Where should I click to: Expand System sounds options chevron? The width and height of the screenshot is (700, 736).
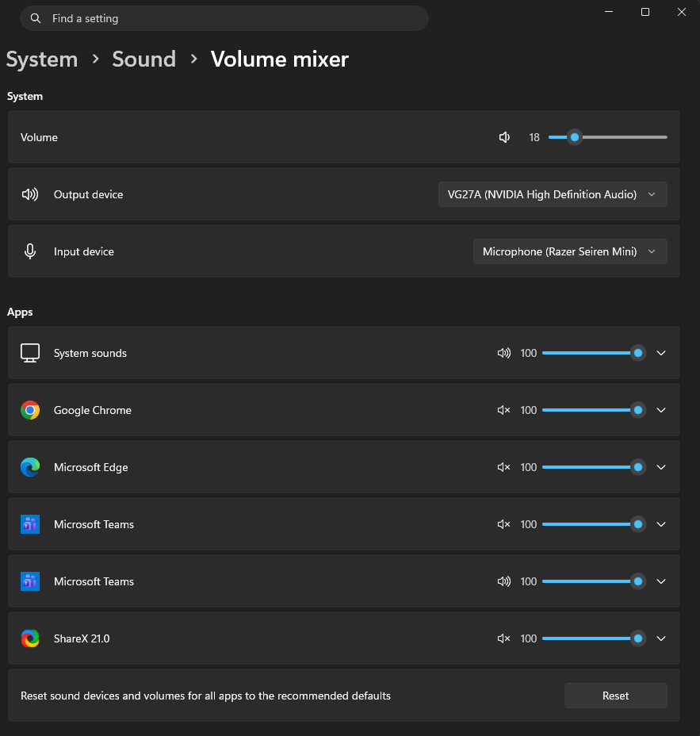[661, 353]
